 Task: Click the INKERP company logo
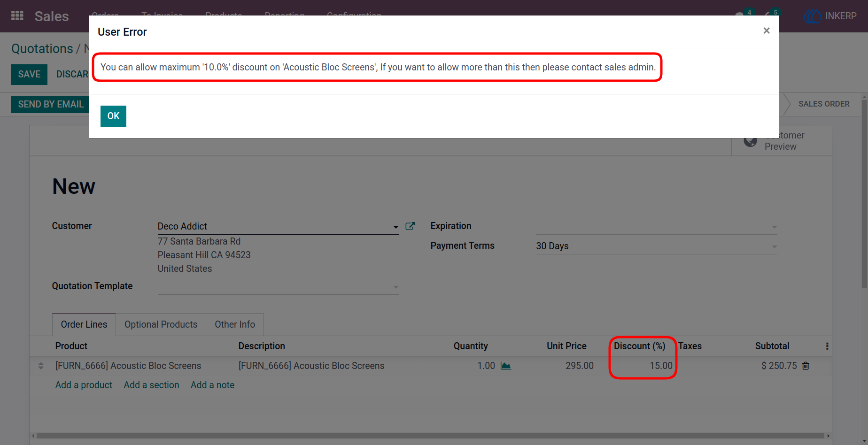(x=830, y=16)
